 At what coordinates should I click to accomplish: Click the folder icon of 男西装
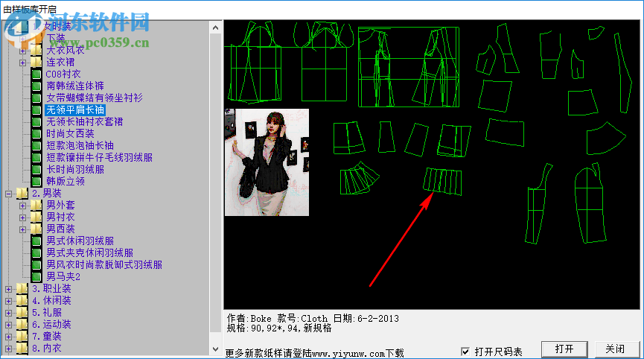pos(36,229)
